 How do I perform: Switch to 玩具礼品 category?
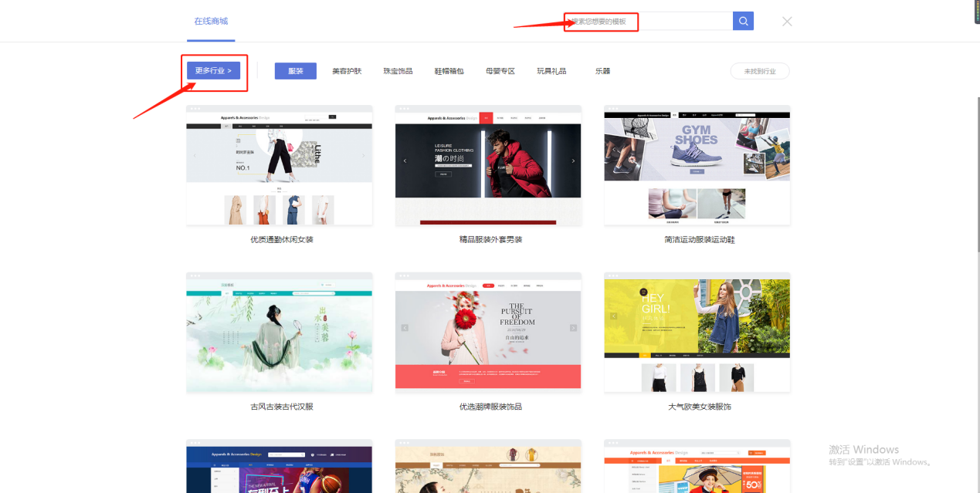point(551,71)
